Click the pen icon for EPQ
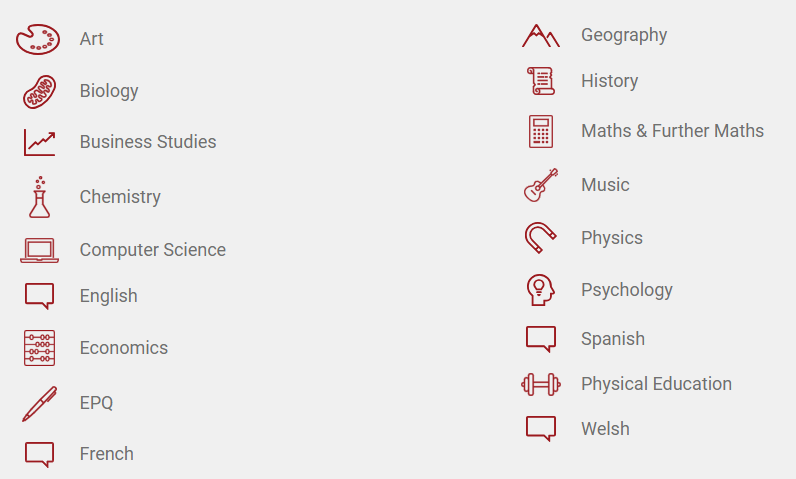The image size is (796, 479). pos(39,404)
